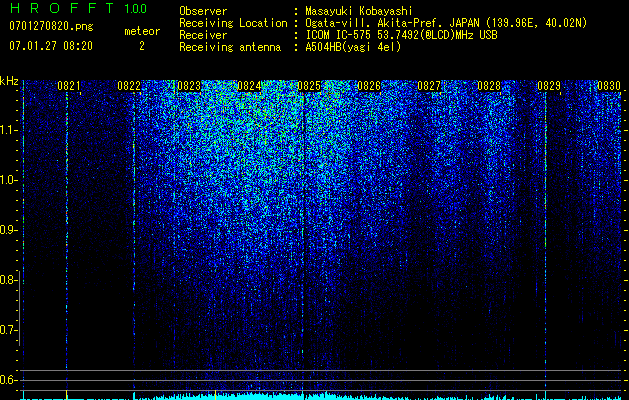This screenshot has height=400, width=629.
Task: Click the 0824 time marker
Action: click(249, 86)
